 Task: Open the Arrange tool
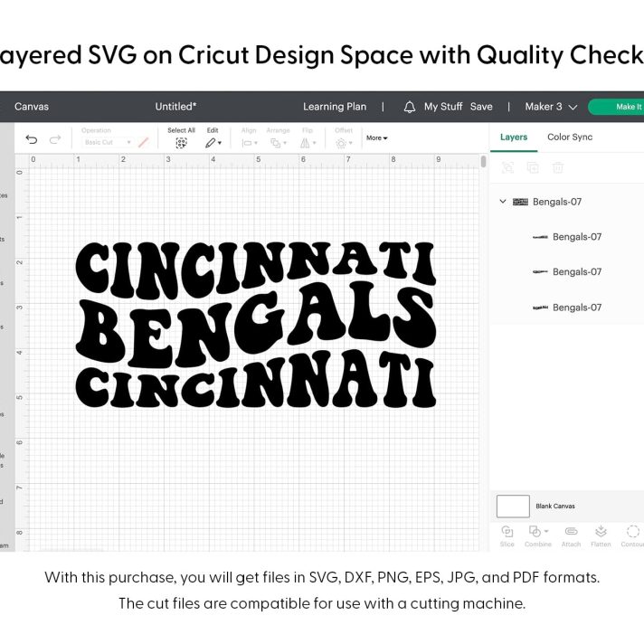278,143
